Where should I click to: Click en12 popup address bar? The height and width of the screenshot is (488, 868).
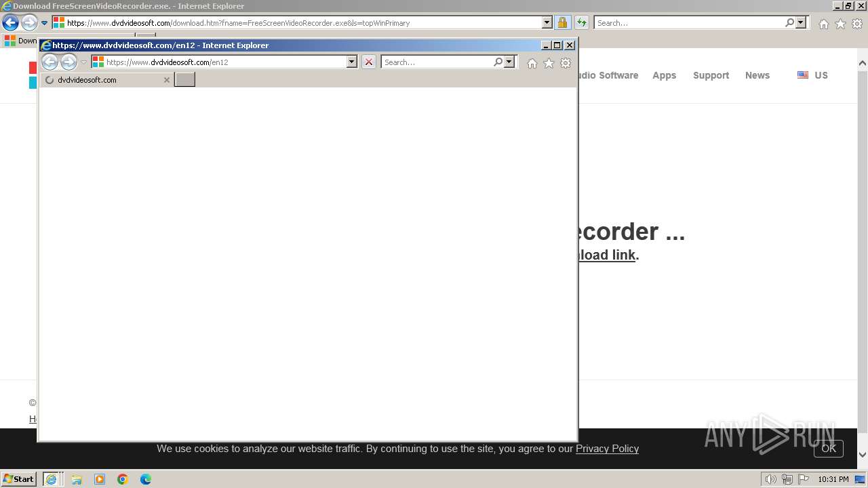(225, 62)
